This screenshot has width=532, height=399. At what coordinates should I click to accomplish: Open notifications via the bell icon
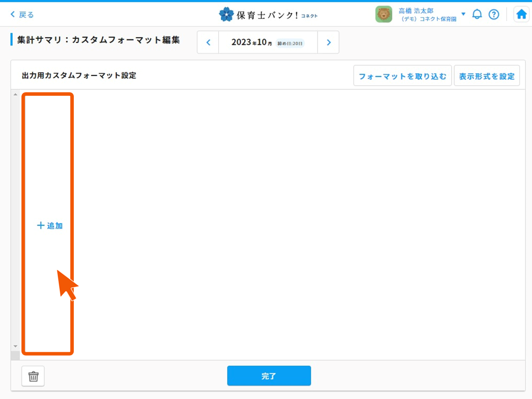click(477, 14)
